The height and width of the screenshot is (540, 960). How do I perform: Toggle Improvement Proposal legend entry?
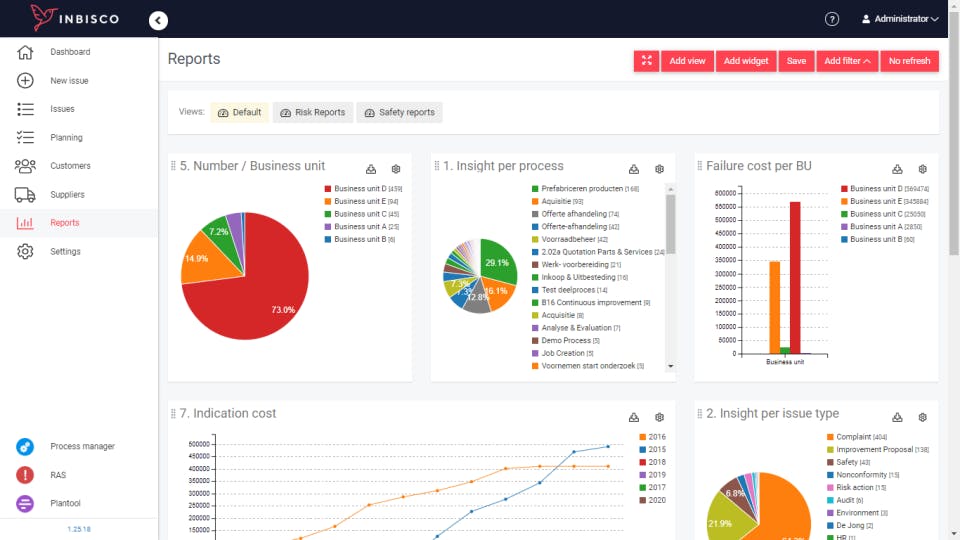877,449
